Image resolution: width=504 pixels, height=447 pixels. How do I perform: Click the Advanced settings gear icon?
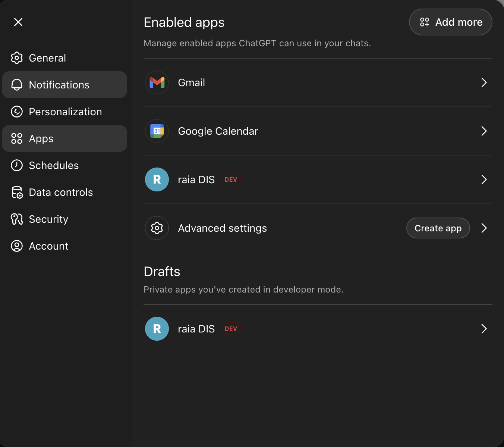pos(157,228)
